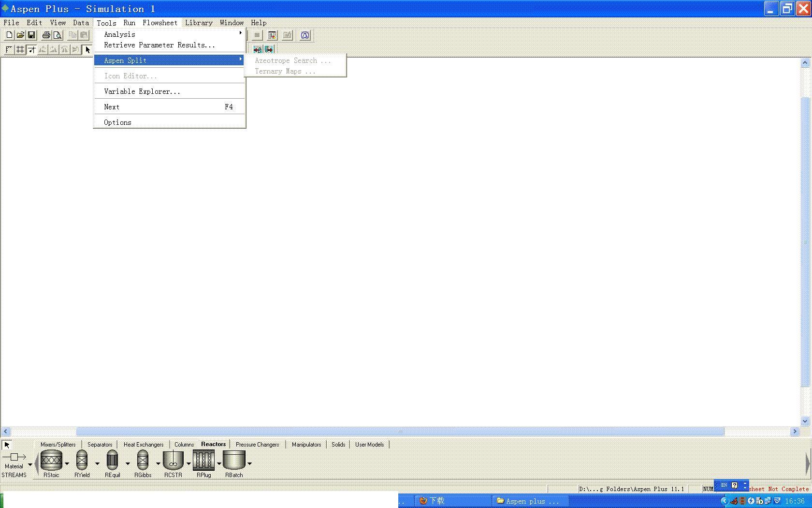Choose Retrieve Parameter Results
Screen dimensions: 812x508
click(170, 45)
